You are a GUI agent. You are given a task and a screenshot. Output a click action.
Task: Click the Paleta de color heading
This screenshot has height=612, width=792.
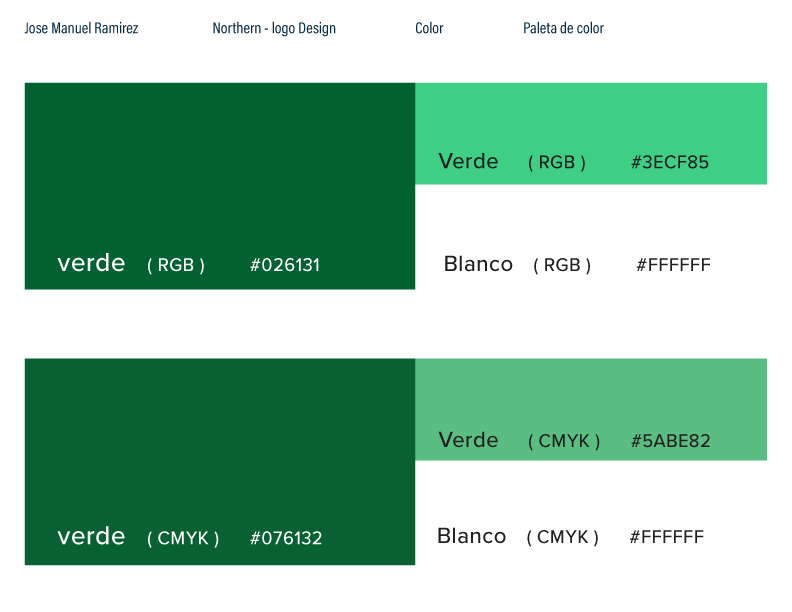[x=563, y=28]
